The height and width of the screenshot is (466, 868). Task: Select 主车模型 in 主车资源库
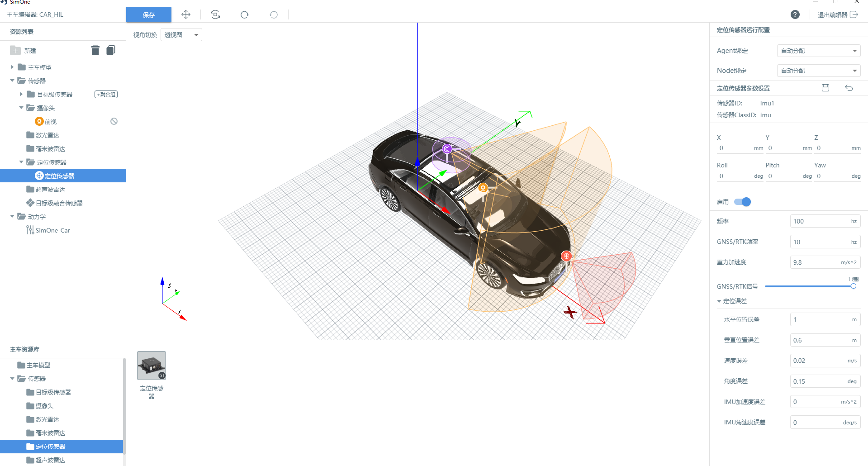(x=38, y=365)
